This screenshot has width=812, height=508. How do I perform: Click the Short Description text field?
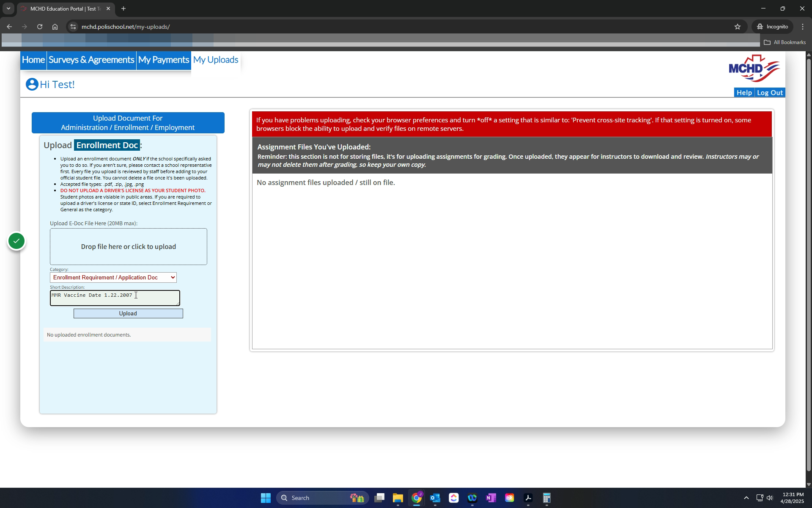point(115,298)
